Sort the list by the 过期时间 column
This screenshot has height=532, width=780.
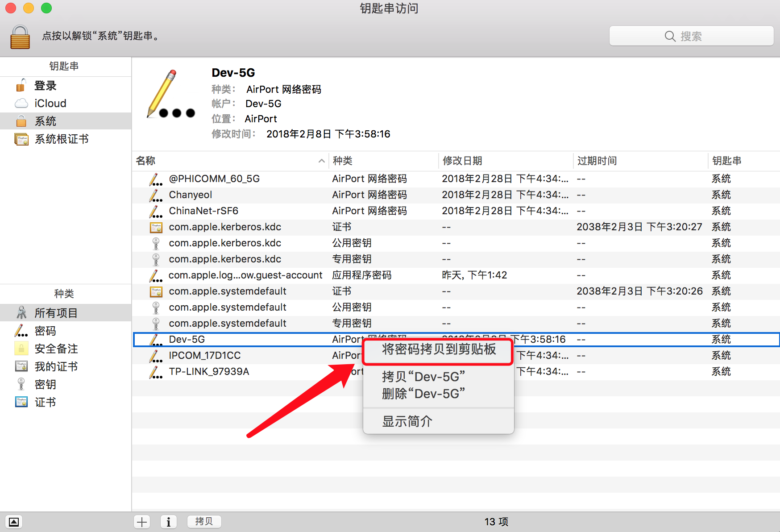click(x=640, y=161)
